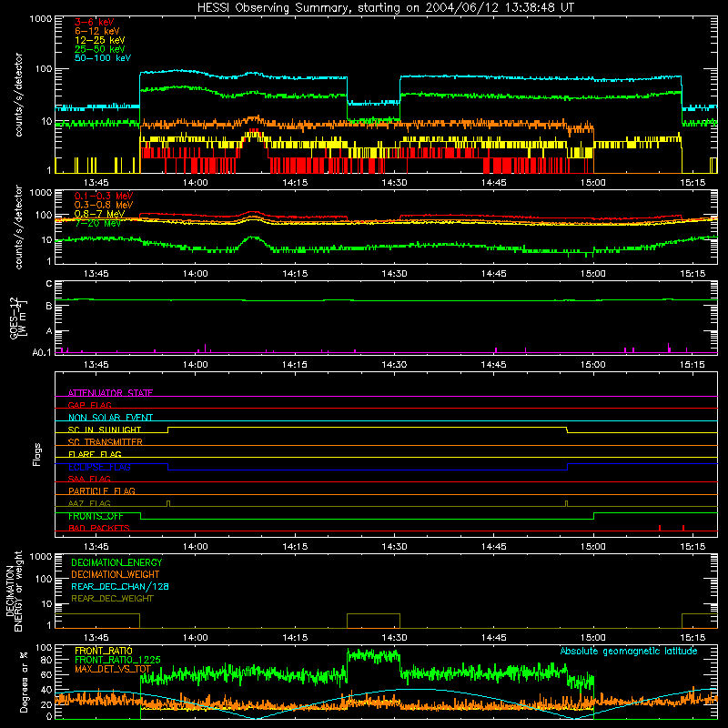Select the PARTICLE_FLAG label

pos(102,490)
